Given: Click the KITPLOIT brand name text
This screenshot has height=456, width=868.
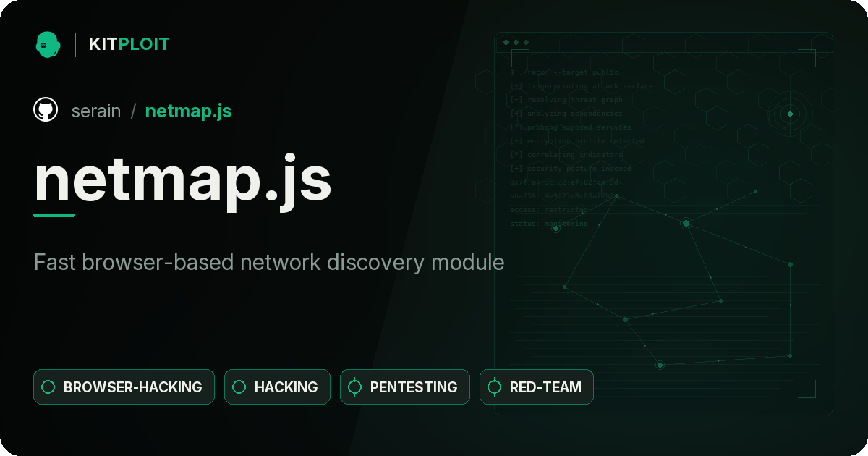Looking at the screenshot, I should [129, 44].
